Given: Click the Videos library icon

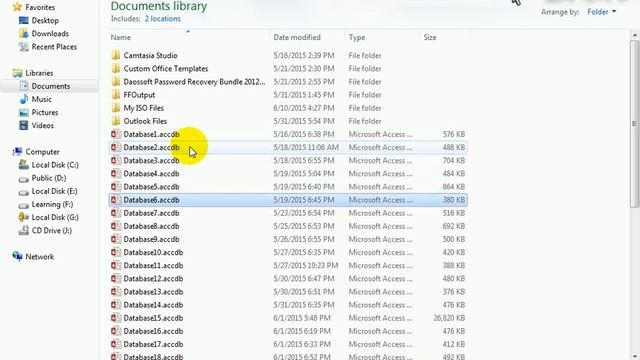Looking at the screenshot, I should (24, 125).
